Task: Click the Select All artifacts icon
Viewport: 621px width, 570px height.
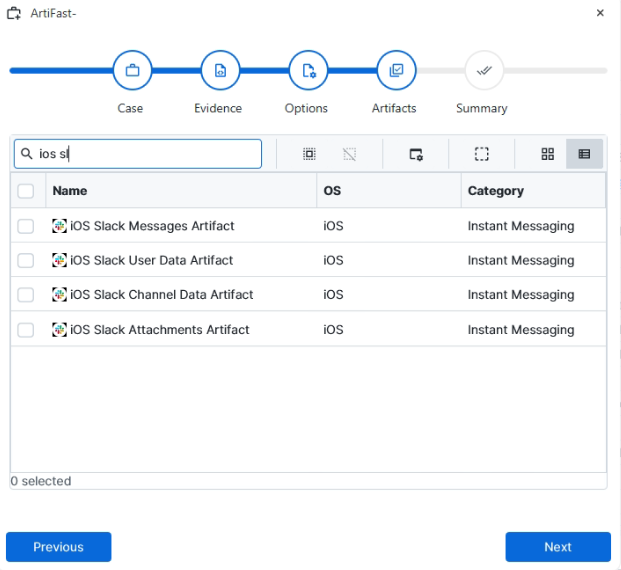Action: point(309,154)
